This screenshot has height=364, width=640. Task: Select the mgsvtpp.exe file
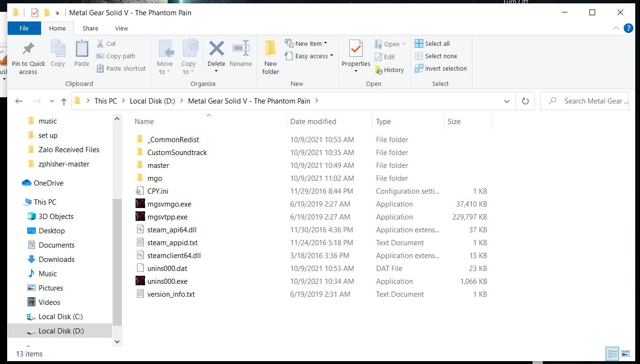[167, 217]
